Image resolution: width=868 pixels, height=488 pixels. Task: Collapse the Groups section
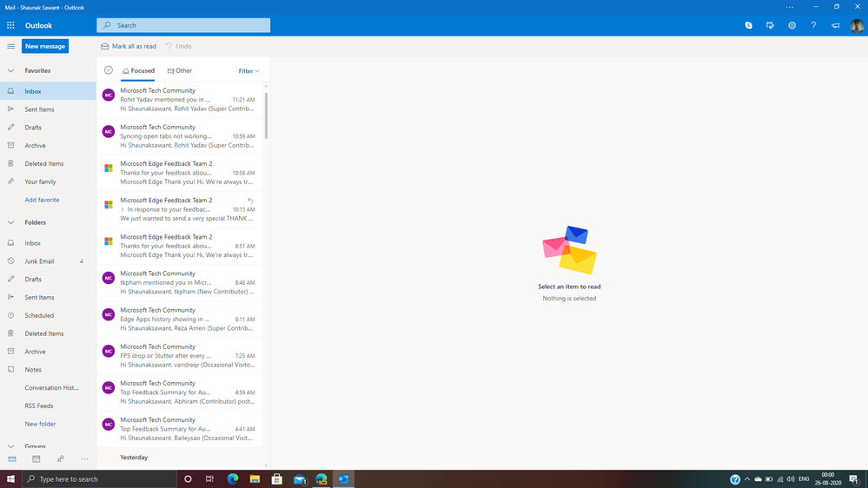tap(10, 446)
